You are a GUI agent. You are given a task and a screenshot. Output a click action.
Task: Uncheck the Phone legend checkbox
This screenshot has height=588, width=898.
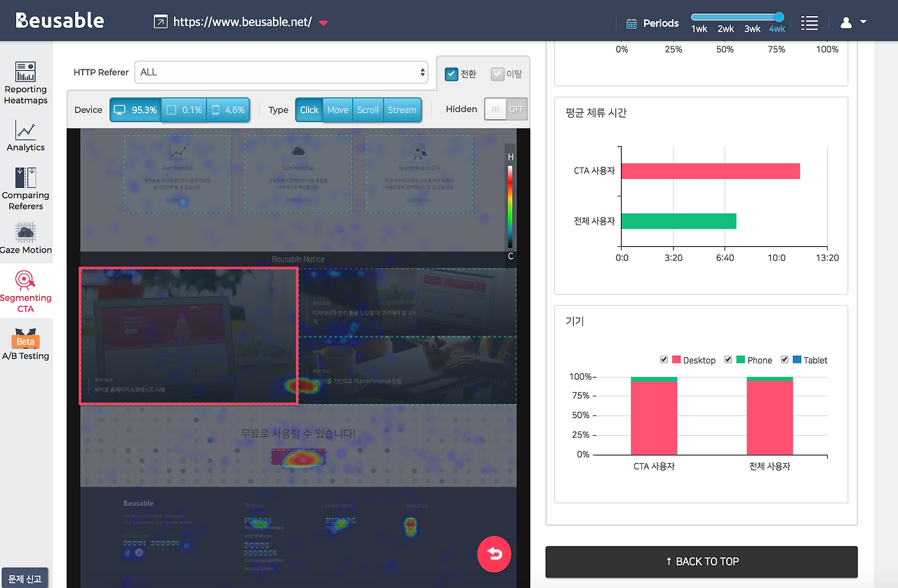pyautogui.click(x=728, y=359)
